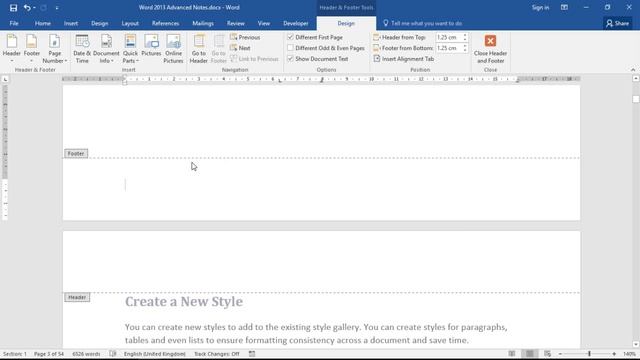Click the page number status entry
The image size is (640, 360).
pos(49,354)
